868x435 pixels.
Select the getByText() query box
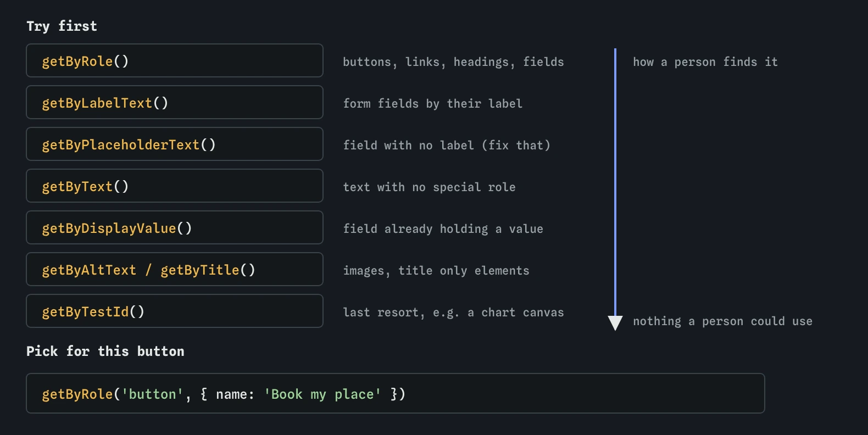[175, 186]
